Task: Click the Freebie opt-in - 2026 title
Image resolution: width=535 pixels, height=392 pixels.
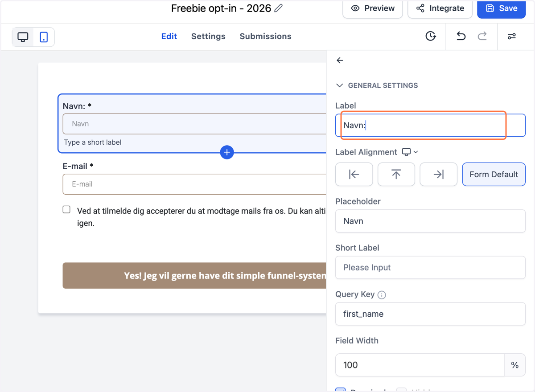Action: click(221, 8)
